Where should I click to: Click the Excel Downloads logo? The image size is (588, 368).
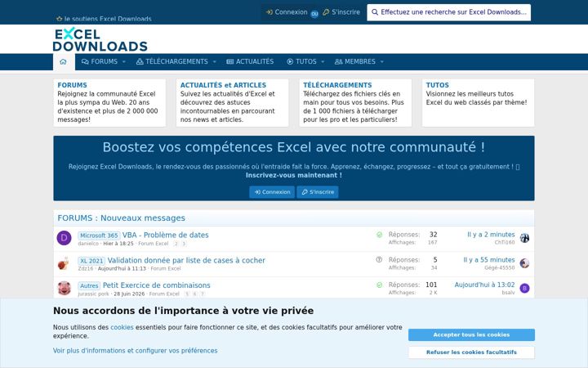[x=100, y=39]
